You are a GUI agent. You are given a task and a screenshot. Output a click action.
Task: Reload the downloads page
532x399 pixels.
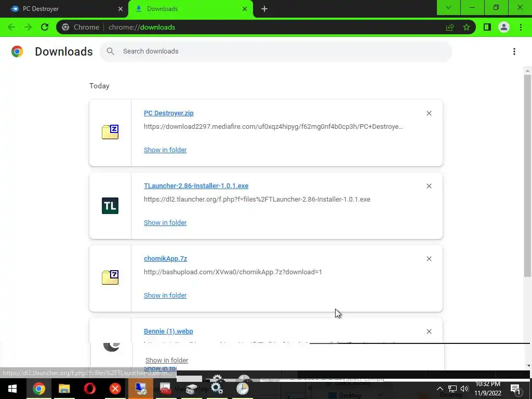pyautogui.click(x=45, y=27)
